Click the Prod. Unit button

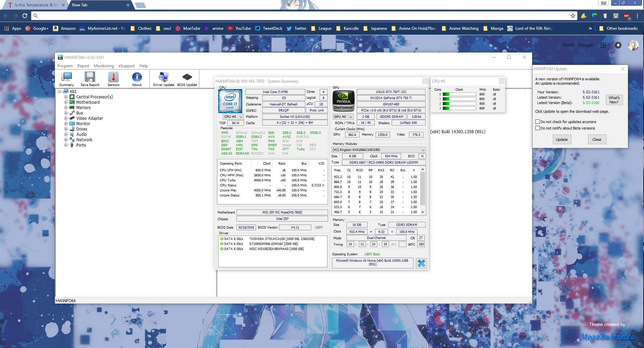316,110
